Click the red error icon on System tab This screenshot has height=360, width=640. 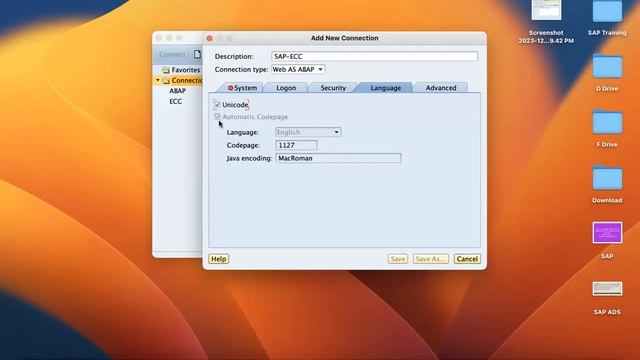[230, 88]
